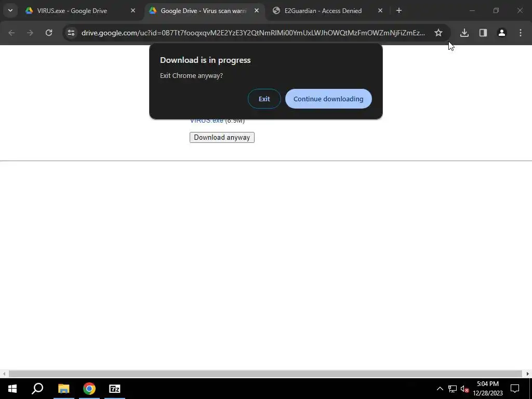The height and width of the screenshot is (399, 532).
Task: Reload the current page
Action: coord(49,33)
